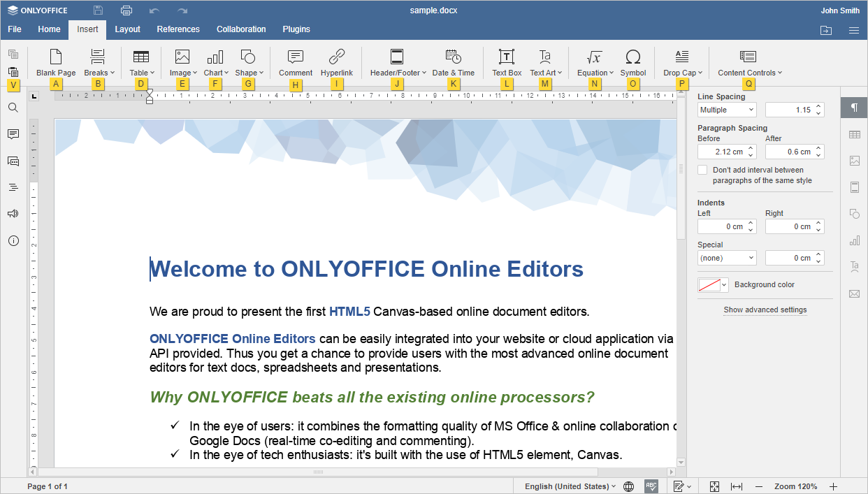
Task: Pick a paragraph Background color swatch
Action: [714, 285]
